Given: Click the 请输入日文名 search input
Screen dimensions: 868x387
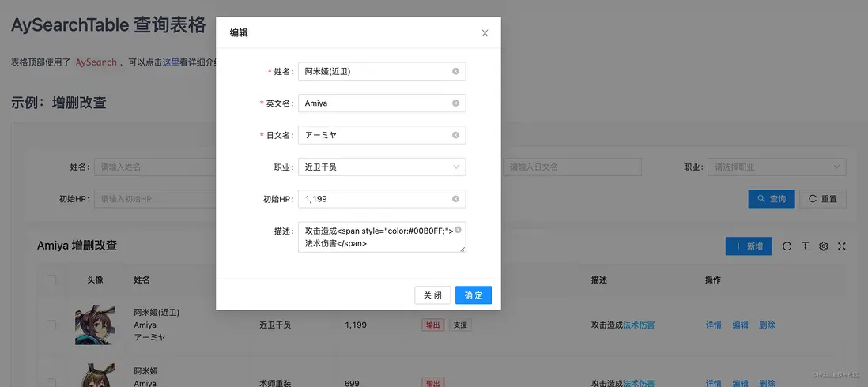Looking at the screenshot, I should [x=572, y=167].
